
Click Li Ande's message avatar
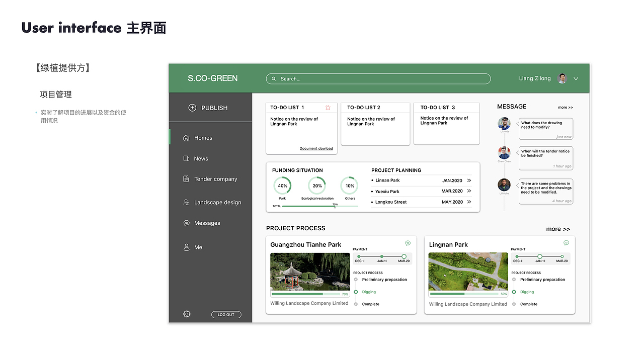[504, 123]
